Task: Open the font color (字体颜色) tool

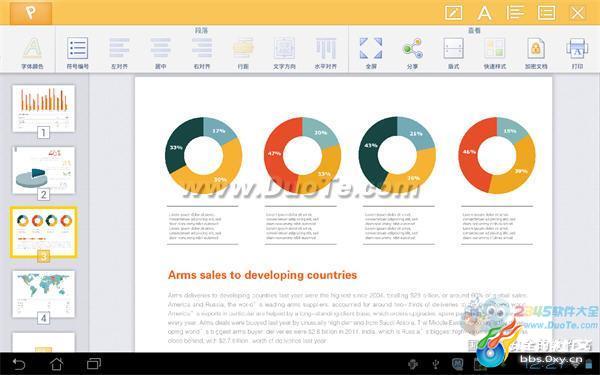Action: point(32,52)
